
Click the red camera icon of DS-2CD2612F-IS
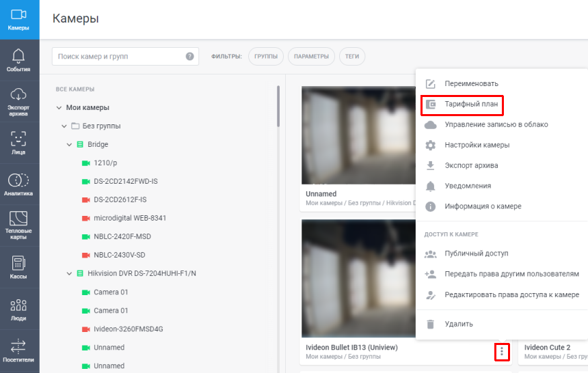click(86, 199)
